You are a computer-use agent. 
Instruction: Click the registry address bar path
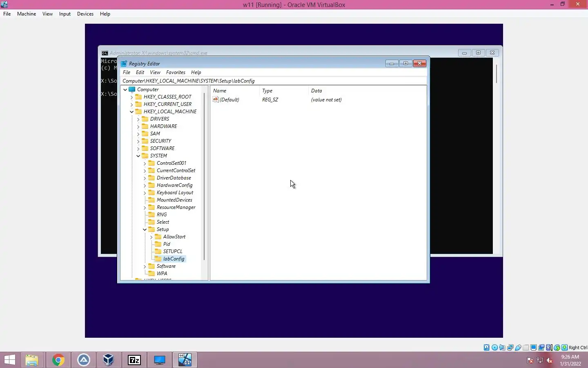pyautogui.click(x=274, y=81)
